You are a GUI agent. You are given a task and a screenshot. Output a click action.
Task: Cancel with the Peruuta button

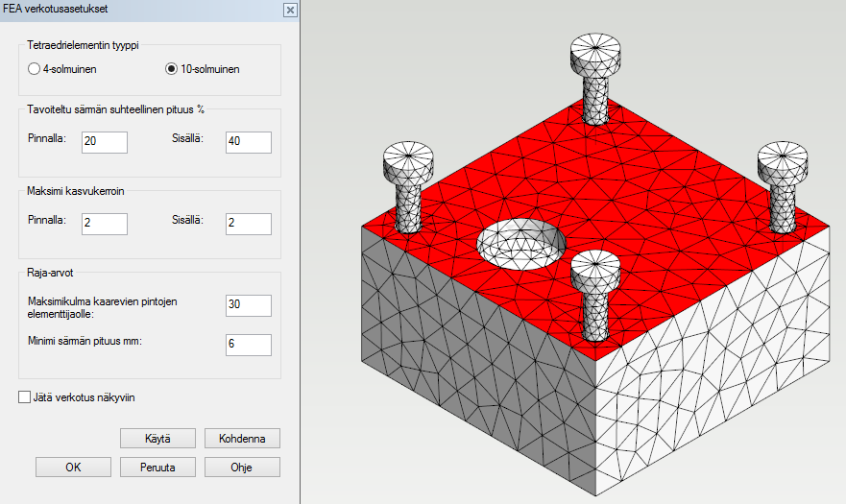[157, 468]
